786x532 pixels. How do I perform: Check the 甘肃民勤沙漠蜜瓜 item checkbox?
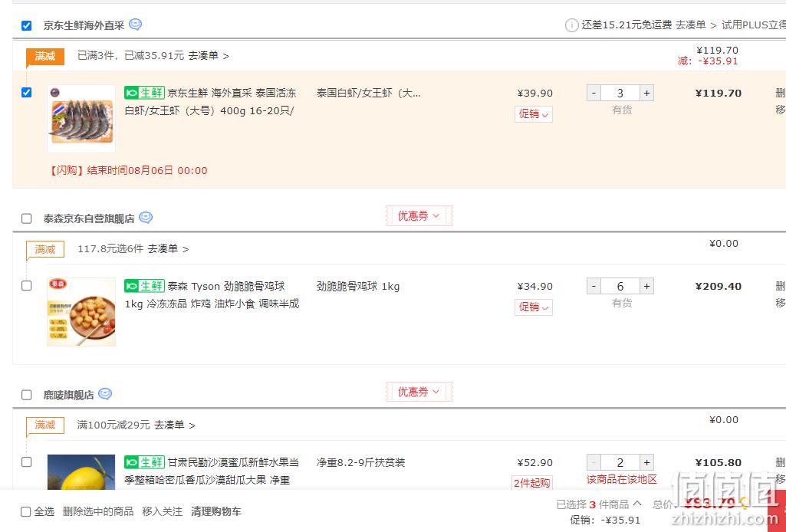27,462
